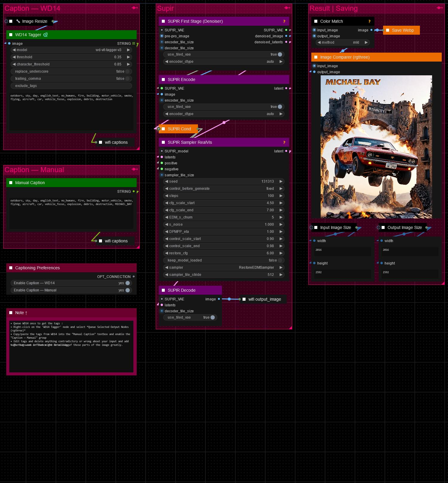Click the WD14 Tagger refresh badge icon
The height and width of the screenshot is (483, 448).
(x=45, y=35)
